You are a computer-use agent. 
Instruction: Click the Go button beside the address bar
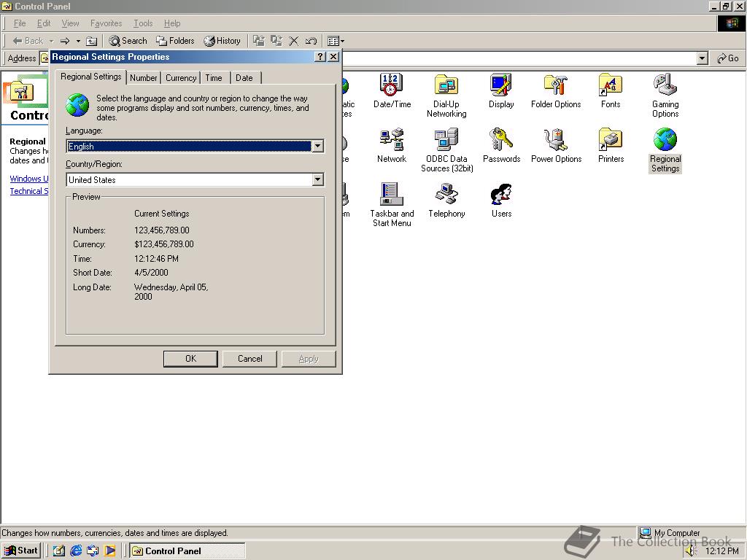click(x=728, y=58)
